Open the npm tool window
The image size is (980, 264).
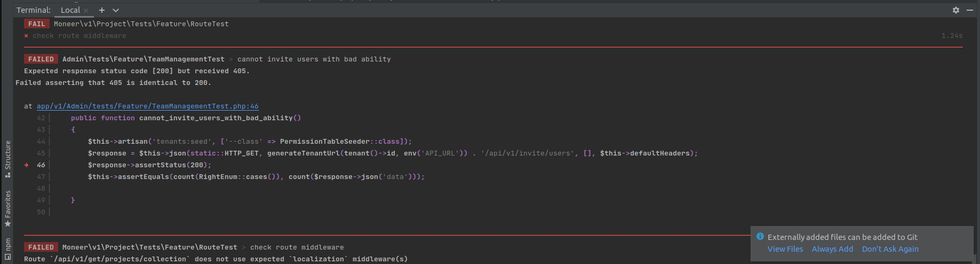click(7, 250)
